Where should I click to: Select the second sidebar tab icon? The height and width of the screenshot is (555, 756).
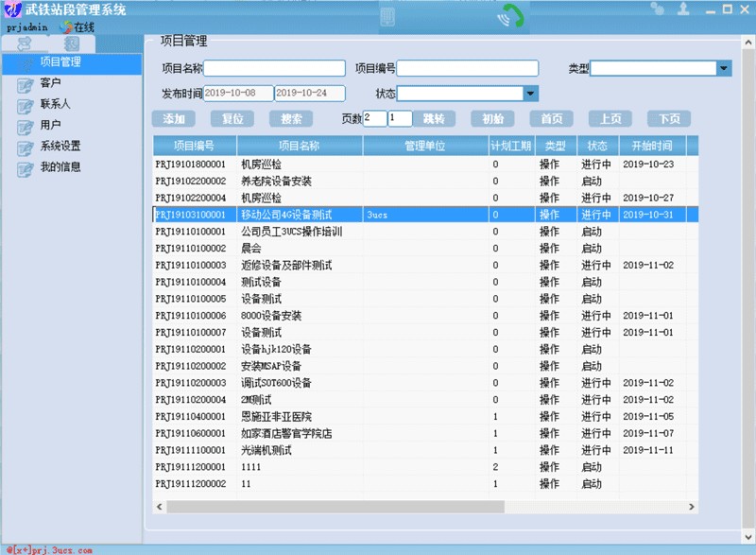[72, 43]
